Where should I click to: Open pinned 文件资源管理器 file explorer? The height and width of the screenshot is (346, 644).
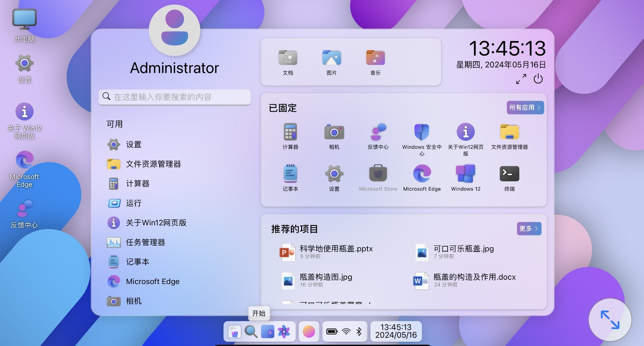(509, 137)
